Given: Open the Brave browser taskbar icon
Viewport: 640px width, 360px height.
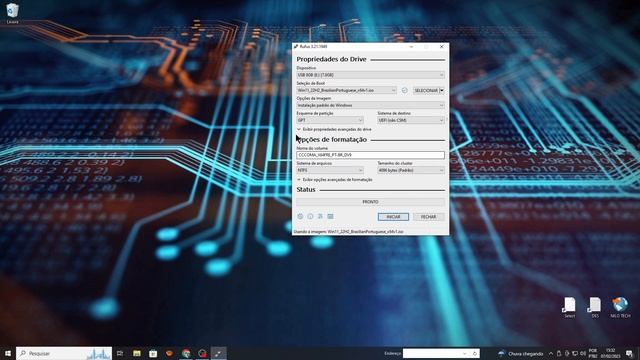Looking at the screenshot, I should (169, 353).
